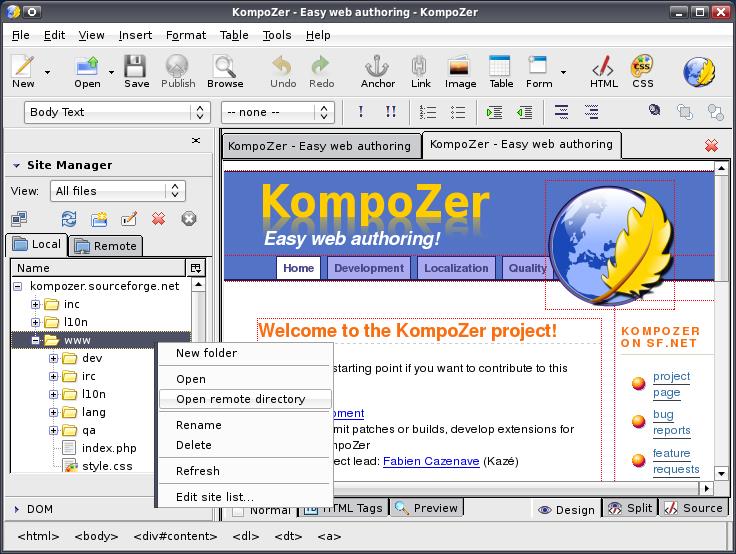Viewport: 736px width, 554px height.
Task: Click the Development navigation tab in page
Action: click(368, 268)
